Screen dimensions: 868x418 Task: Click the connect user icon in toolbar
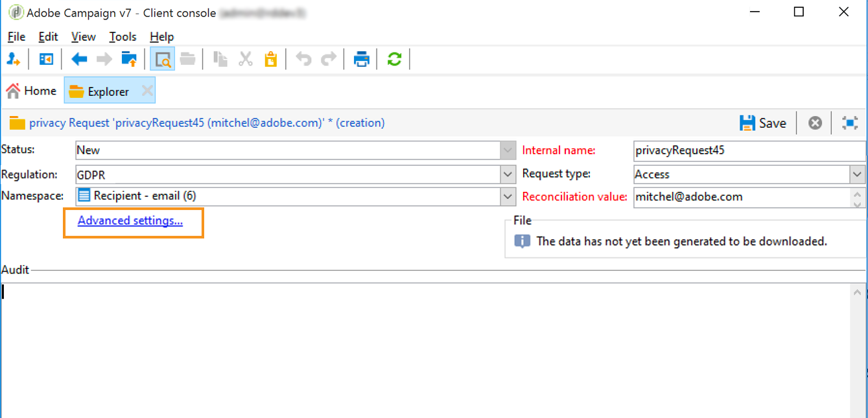14,60
